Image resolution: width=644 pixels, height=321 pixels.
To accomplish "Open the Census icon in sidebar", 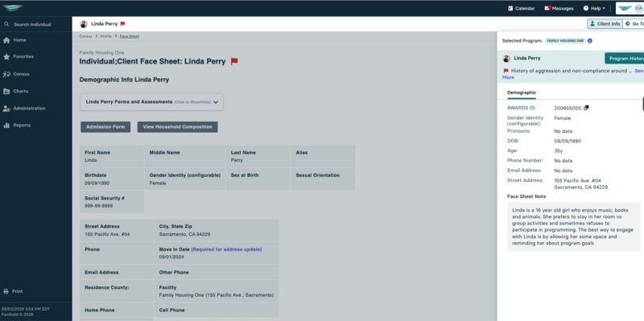I will (x=6, y=74).
